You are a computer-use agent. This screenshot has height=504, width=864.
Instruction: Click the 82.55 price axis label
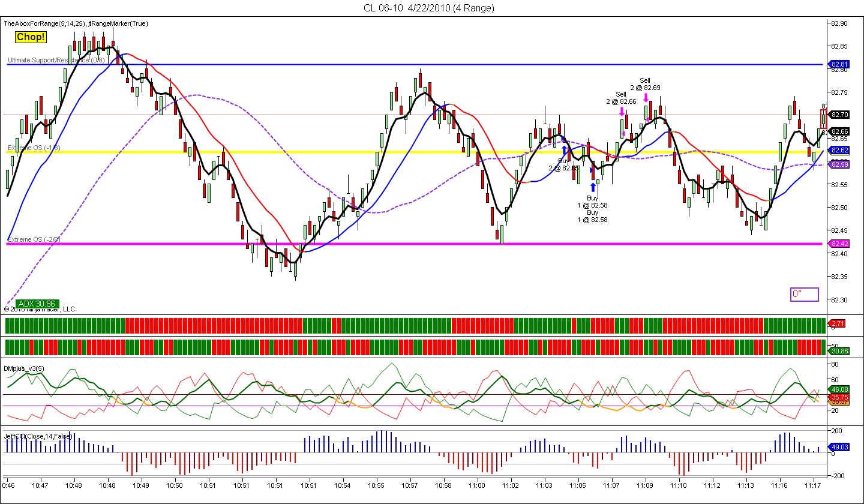click(x=839, y=185)
